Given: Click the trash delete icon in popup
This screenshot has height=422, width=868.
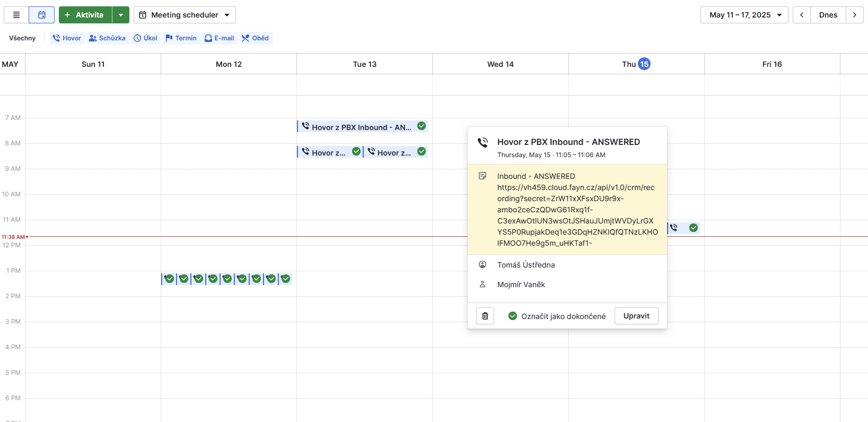Looking at the screenshot, I should coord(485,316).
